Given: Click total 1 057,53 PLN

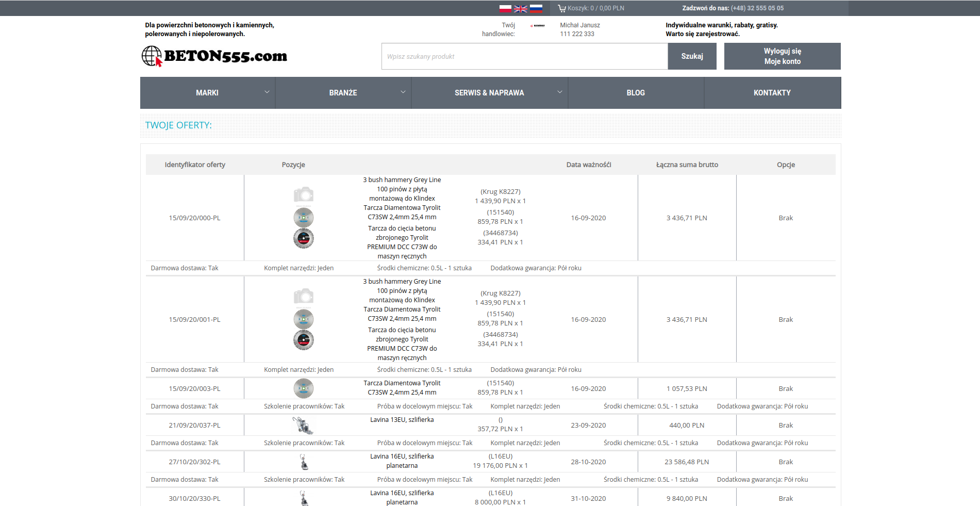Looking at the screenshot, I should click(x=687, y=389).
